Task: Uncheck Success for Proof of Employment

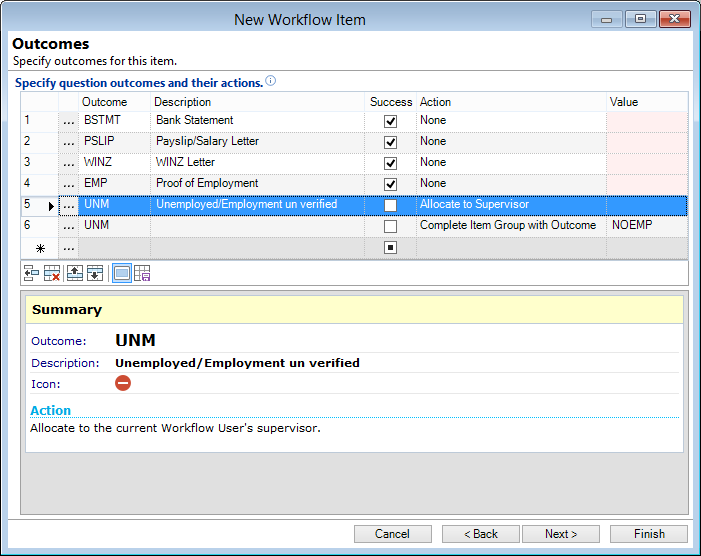Action: click(390, 184)
